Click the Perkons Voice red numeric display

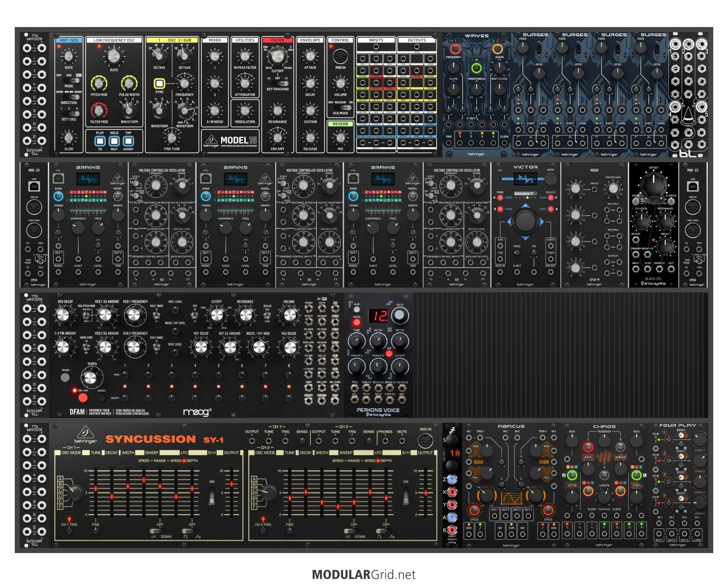point(379,316)
